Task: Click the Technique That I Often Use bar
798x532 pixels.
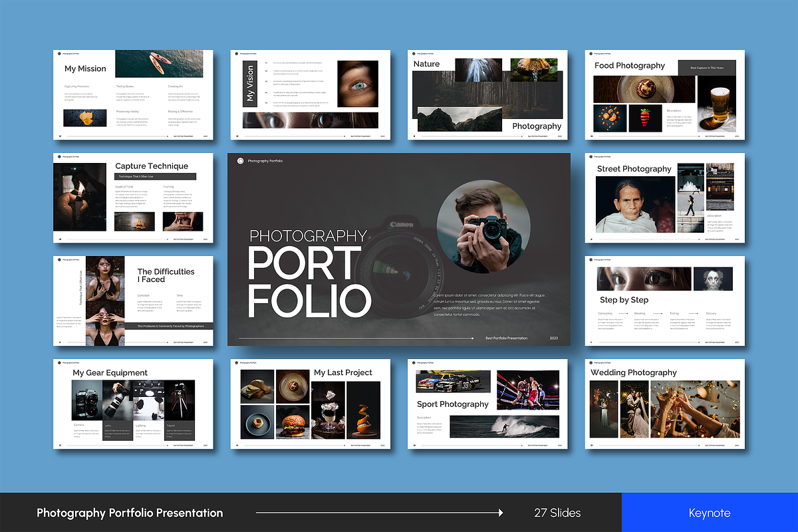Action: pos(156,176)
